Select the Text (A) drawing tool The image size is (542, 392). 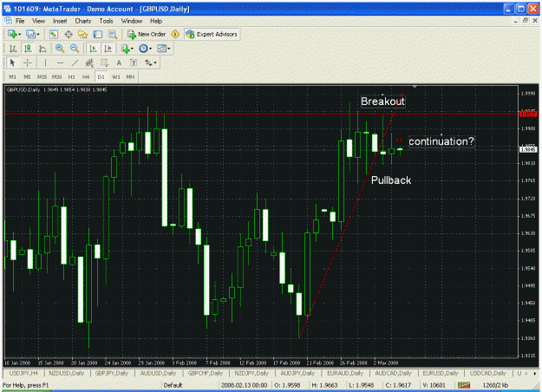(119, 63)
